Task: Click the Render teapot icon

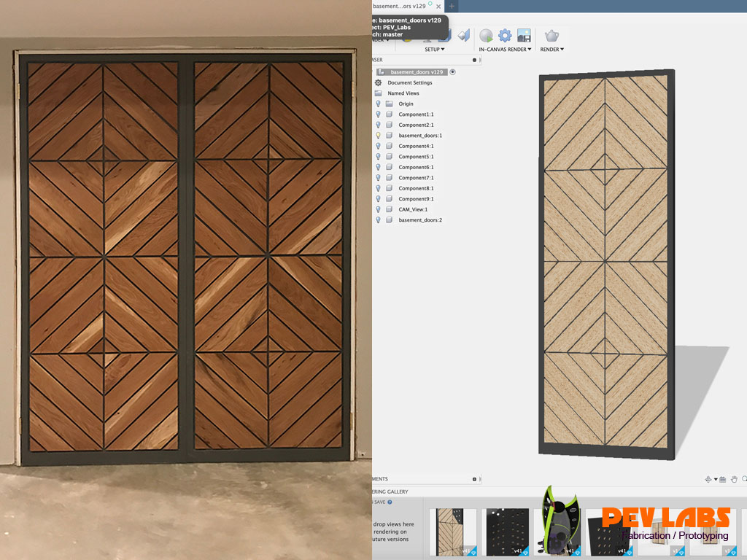Action: point(551,35)
